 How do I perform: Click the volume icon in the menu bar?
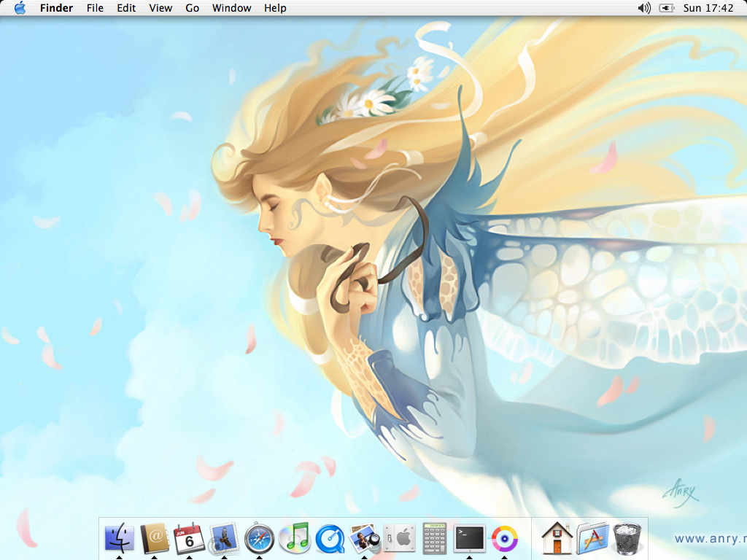644,8
